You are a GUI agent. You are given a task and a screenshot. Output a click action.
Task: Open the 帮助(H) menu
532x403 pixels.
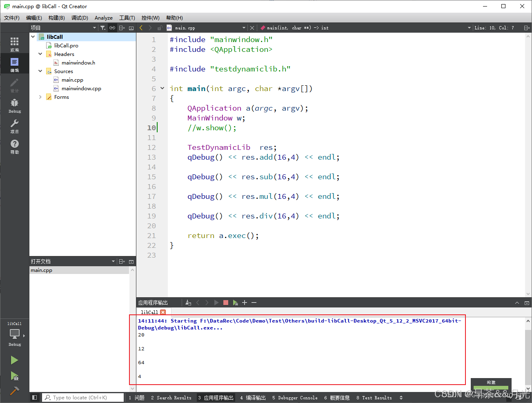tap(174, 18)
